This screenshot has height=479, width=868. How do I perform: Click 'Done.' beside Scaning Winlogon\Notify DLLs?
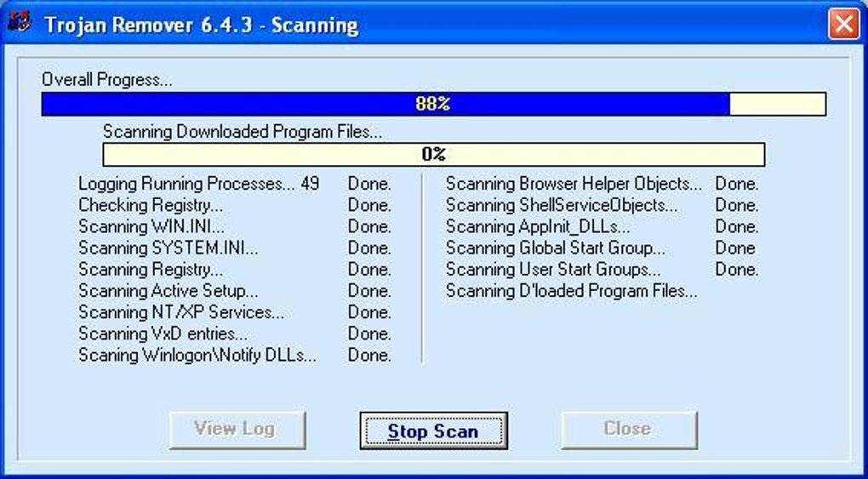(x=369, y=355)
